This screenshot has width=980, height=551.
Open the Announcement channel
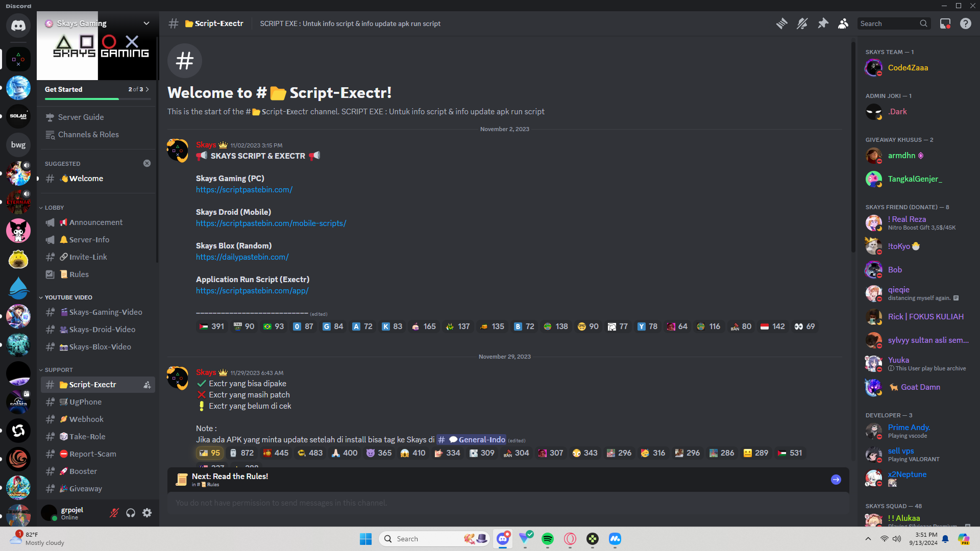pos(97,222)
